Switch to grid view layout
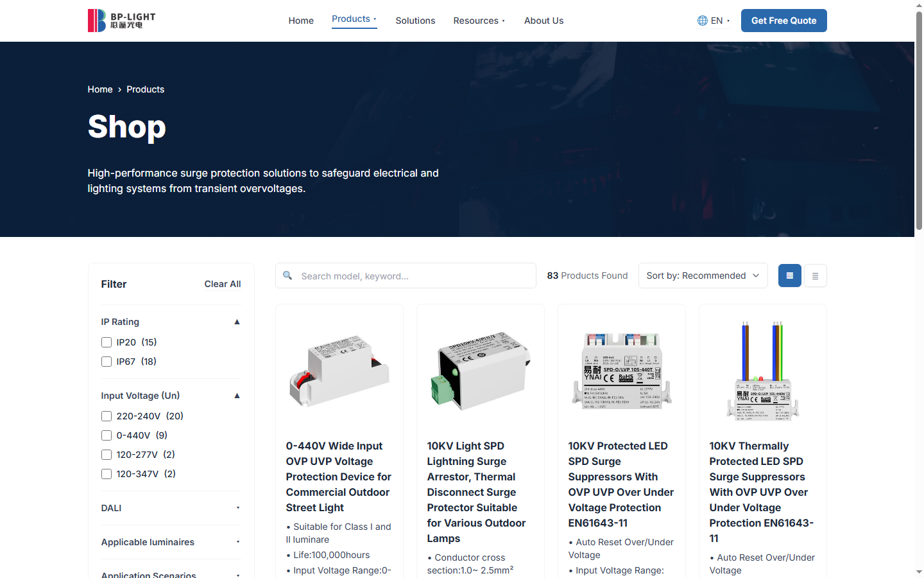 (790, 276)
